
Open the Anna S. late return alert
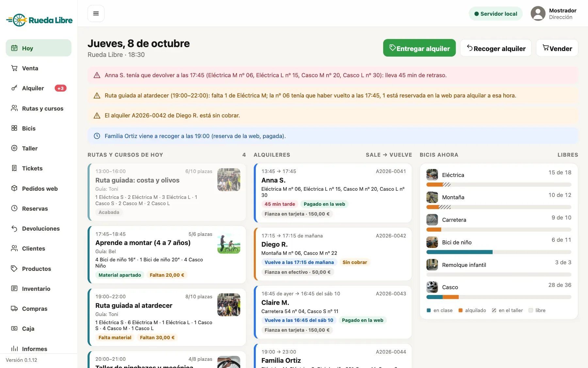[x=333, y=75]
